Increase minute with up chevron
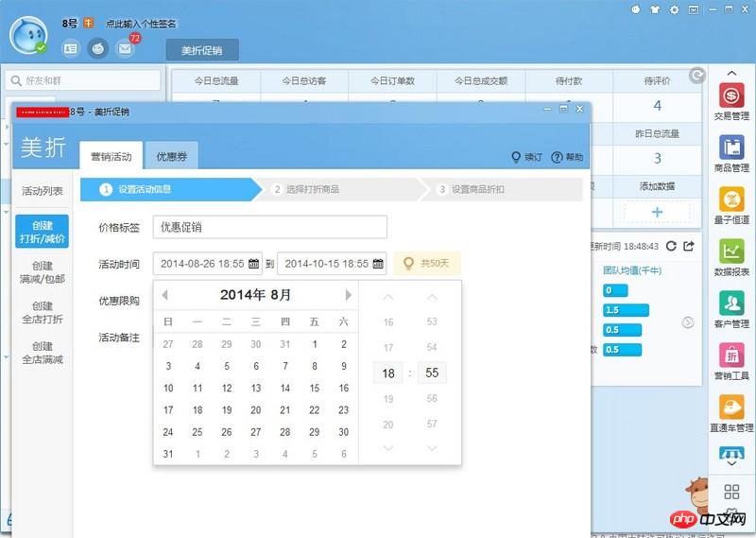This screenshot has width=756, height=538. (432, 297)
